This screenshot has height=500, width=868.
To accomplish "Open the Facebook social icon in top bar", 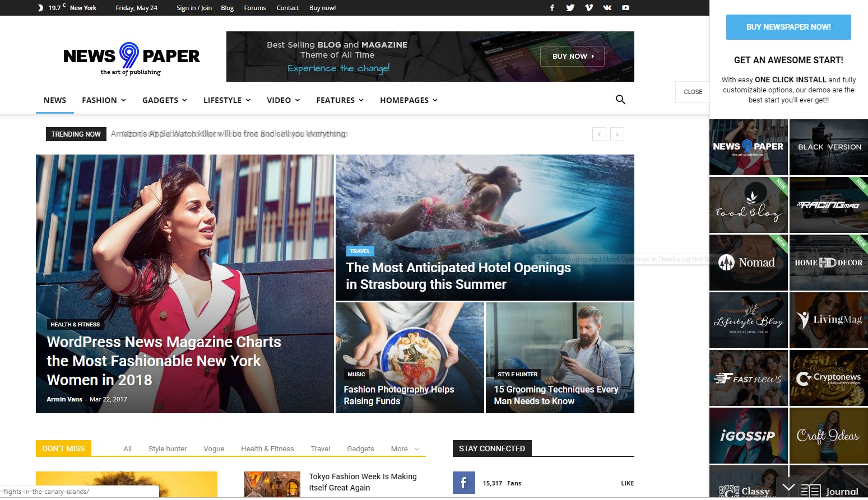I will click(552, 8).
